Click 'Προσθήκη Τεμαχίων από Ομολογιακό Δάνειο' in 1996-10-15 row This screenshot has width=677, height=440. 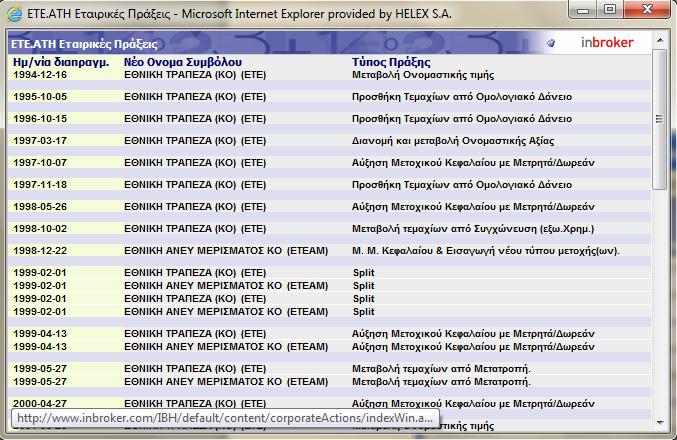coord(462,119)
